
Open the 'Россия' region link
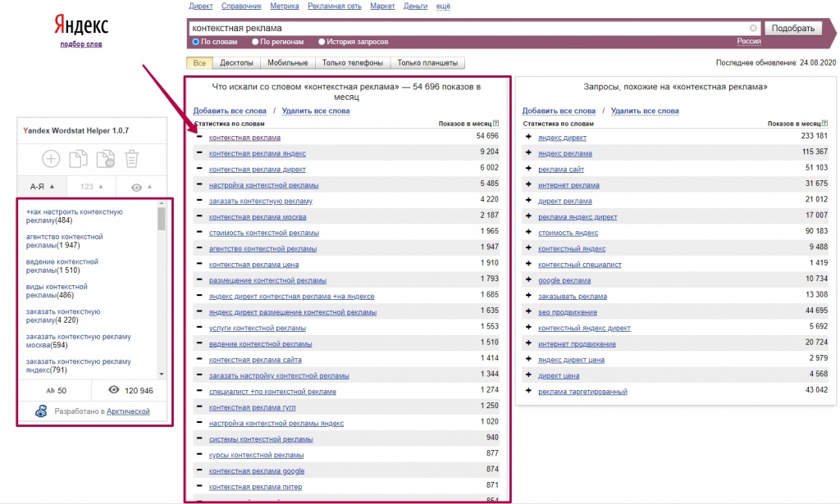(x=748, y=42)
